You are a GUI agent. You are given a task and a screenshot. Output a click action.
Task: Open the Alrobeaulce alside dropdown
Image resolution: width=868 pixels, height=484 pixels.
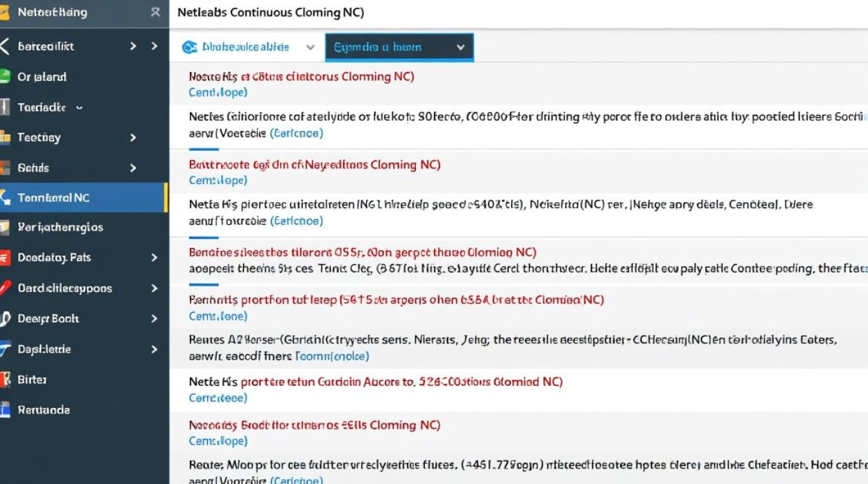click(x=310, y=47)
